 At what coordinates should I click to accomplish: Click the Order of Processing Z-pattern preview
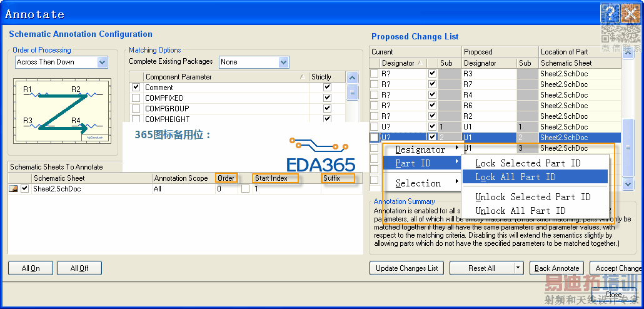[x=63, y=111]
